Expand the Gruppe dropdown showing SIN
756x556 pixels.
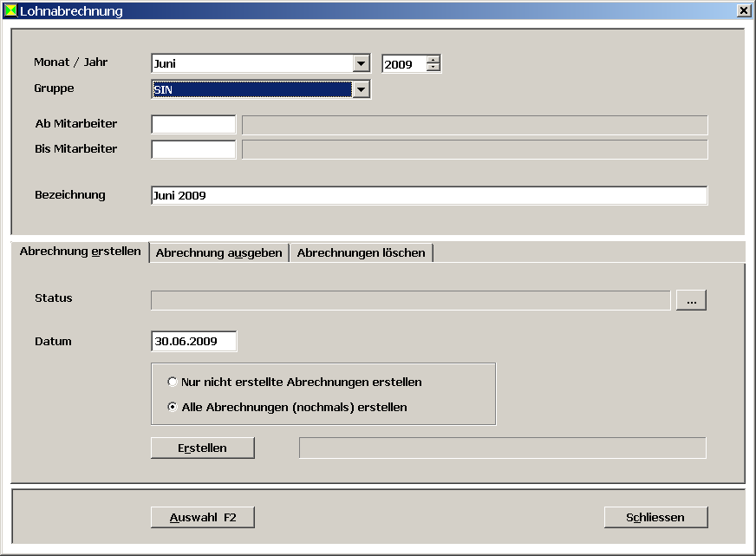pos(362,89)
